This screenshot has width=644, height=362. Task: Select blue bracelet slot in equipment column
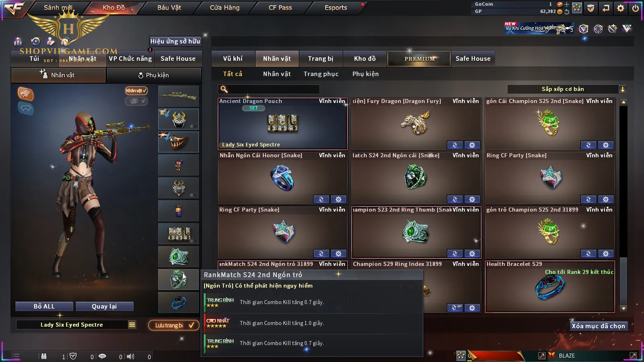(178, 302)
